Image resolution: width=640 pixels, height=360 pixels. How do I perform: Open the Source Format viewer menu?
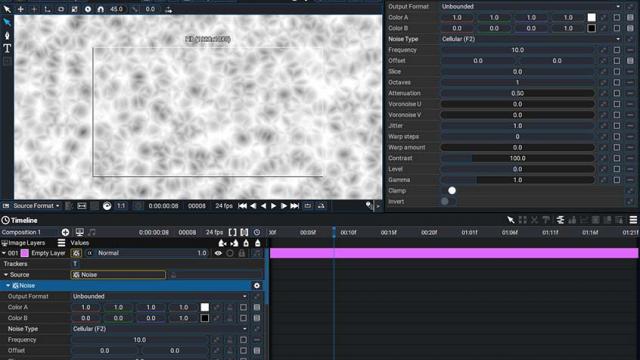coord(32,206)
